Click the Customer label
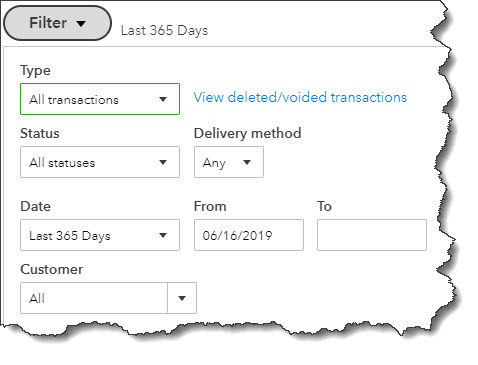478x365 pixels. tap(52, 269)
